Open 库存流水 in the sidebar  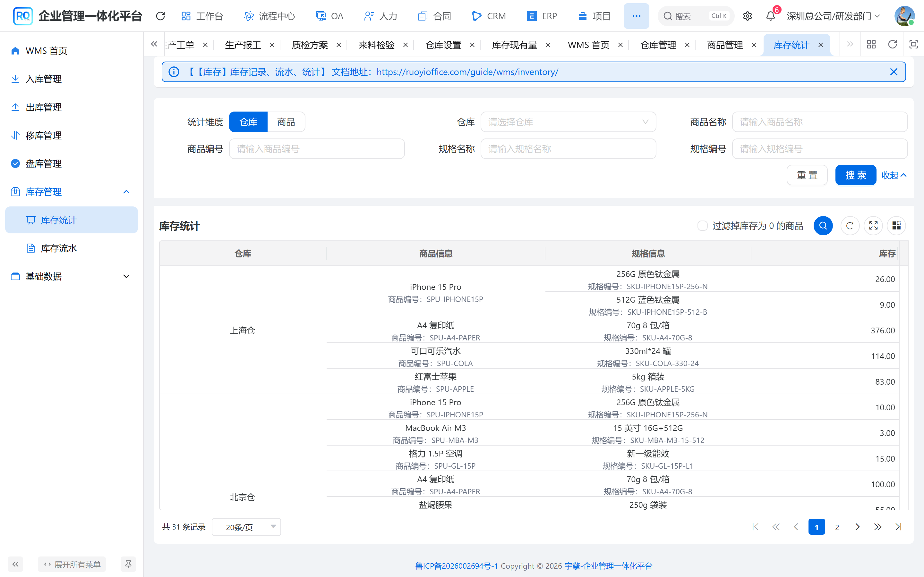pos(59,248)
